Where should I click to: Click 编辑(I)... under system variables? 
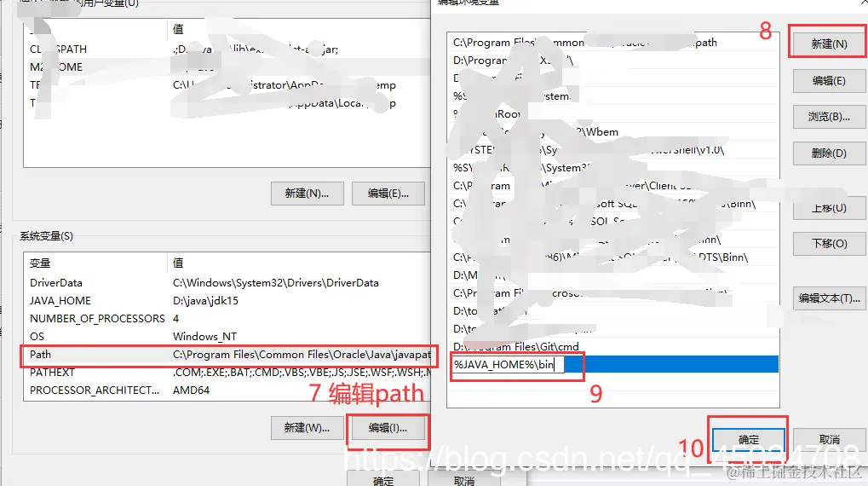[388, 428]
